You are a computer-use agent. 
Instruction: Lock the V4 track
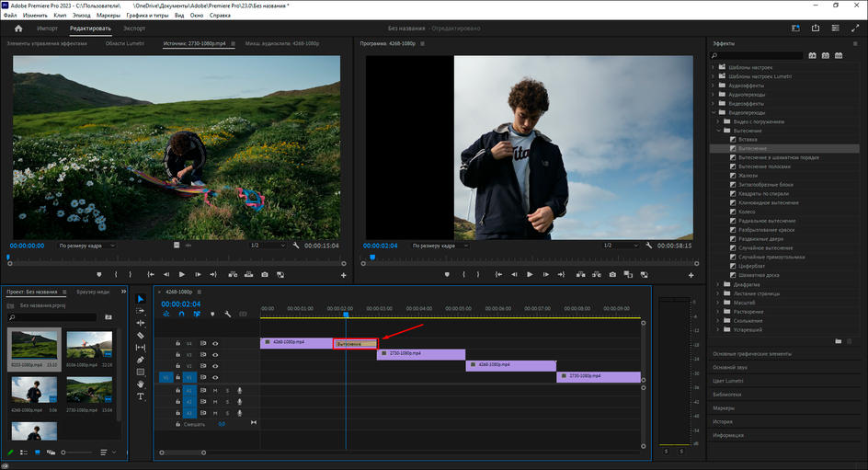[x=177, y=343]
